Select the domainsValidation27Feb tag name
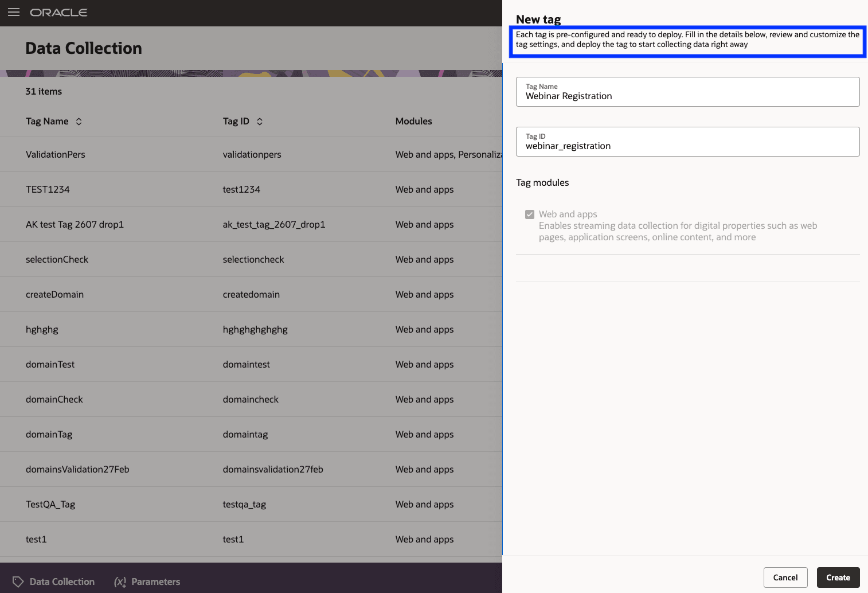The height and width of the screenshot is (593, 868). pos(77,469)
